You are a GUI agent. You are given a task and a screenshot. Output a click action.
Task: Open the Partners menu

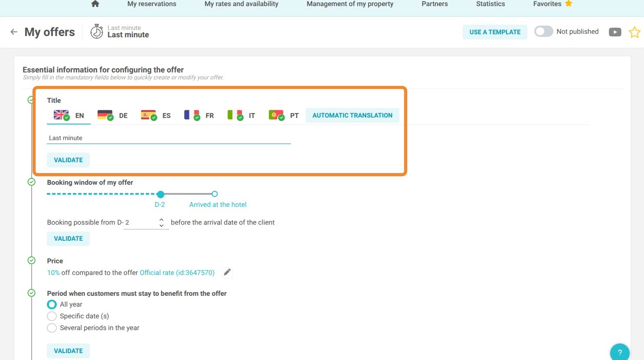(435, 4)
